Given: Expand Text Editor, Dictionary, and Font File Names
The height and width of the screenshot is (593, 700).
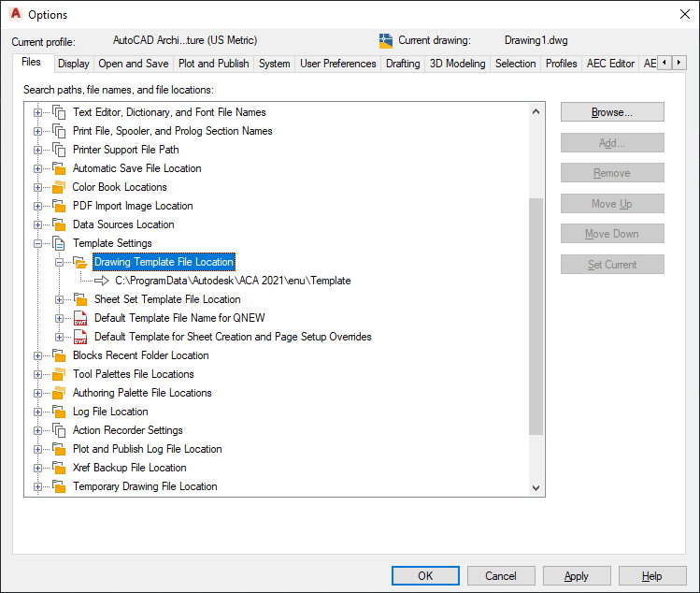Looking at the screenshot, I should point(38,112).
